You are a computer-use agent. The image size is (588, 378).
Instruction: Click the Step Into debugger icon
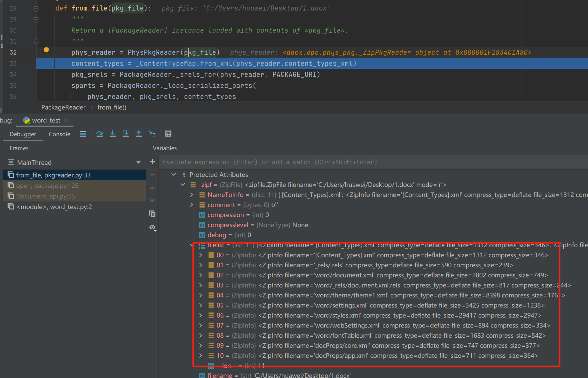coord(113,134)
